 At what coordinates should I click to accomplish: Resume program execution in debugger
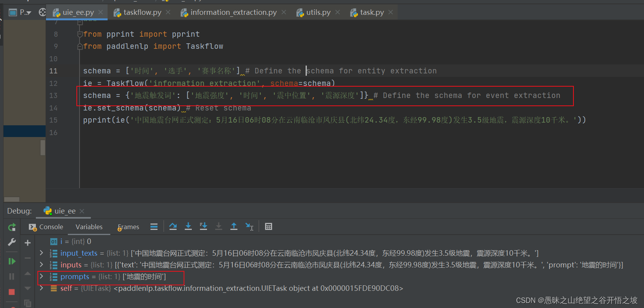coord(12,261)
